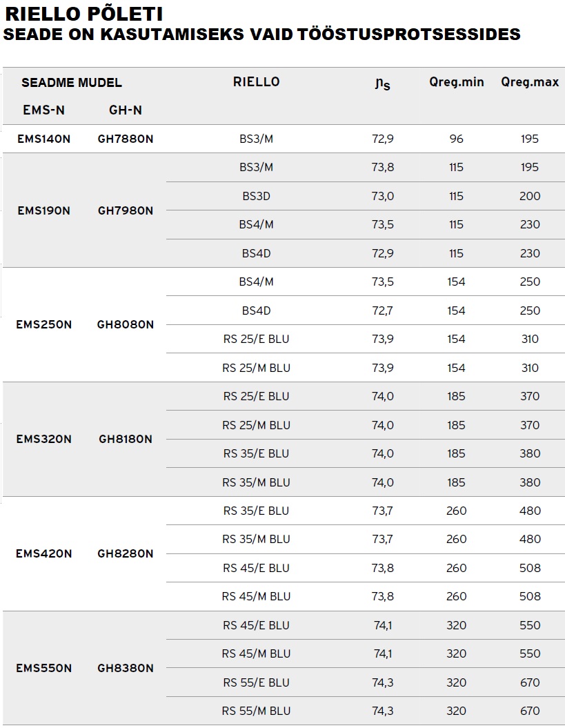Select the EMS550N model cell
The image size is (565, 728).
pyautogui.click(x=44, y=668)
